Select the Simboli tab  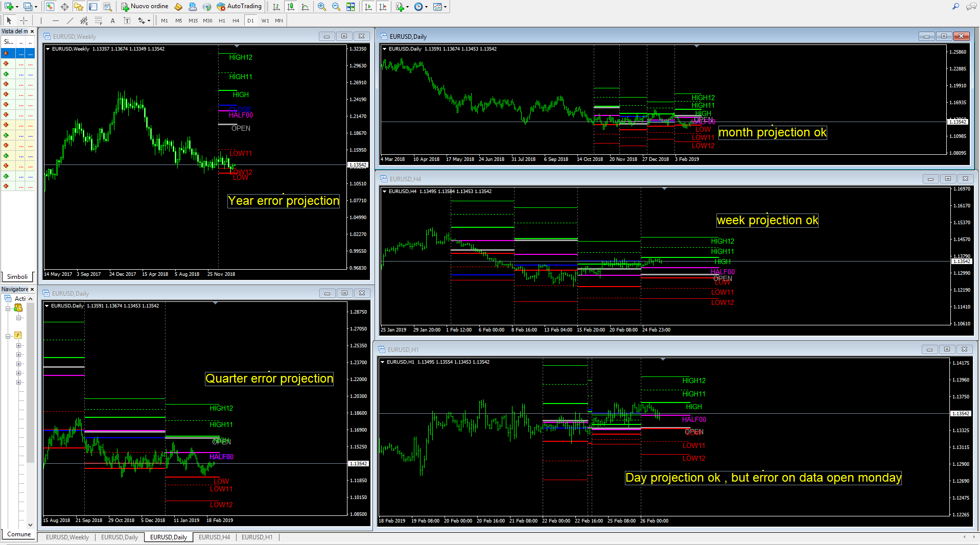(17, 277)
